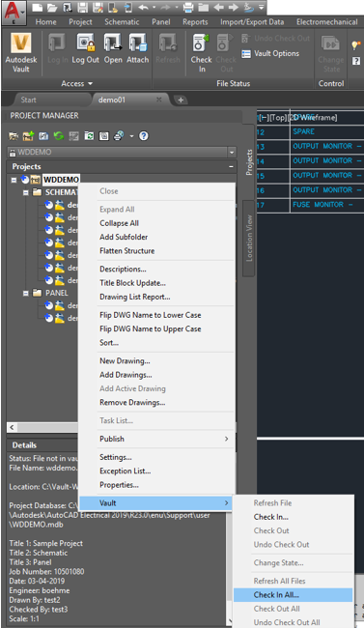Image resolution: width=364 pixels, height=628 pixels.
Task: Open Properties from context menu
Action: point(120,485)
